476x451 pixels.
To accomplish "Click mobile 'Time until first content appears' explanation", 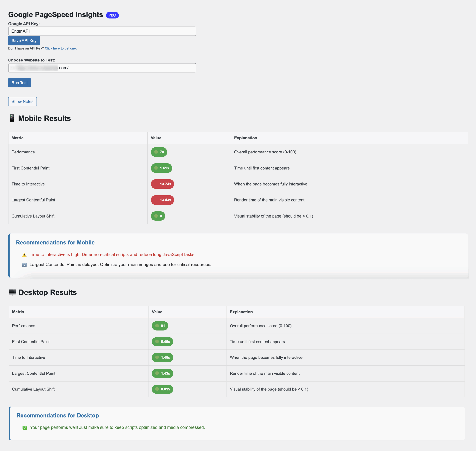I will pyautogui.click(x=262, y=168).
